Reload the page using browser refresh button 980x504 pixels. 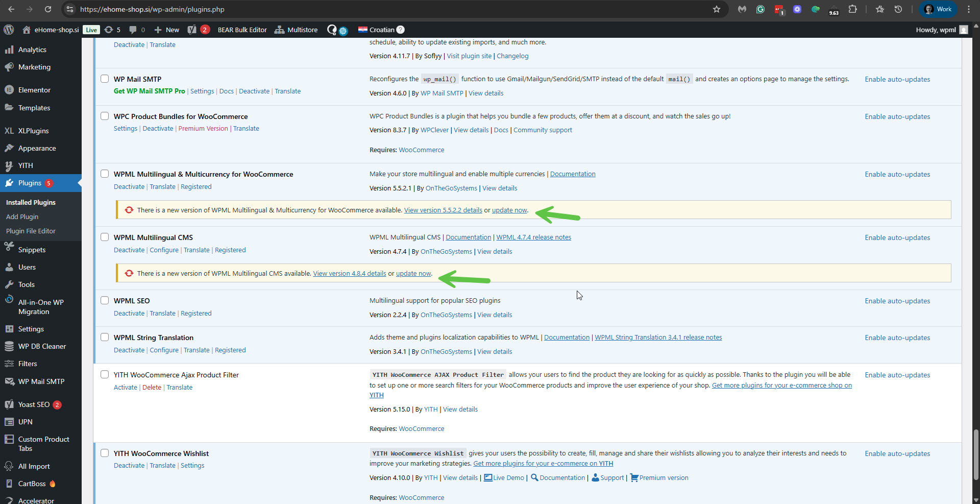(x=47, y=9)
